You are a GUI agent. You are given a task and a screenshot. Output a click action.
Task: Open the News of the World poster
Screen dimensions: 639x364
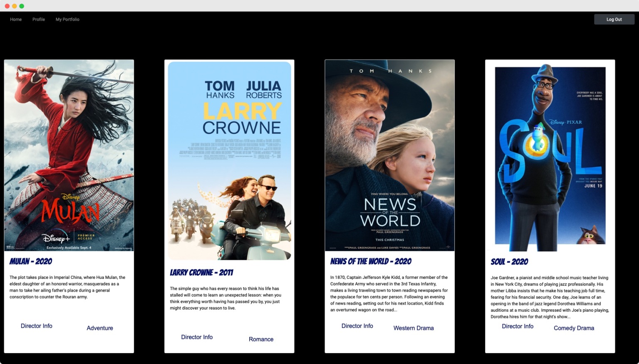(389, 155)
